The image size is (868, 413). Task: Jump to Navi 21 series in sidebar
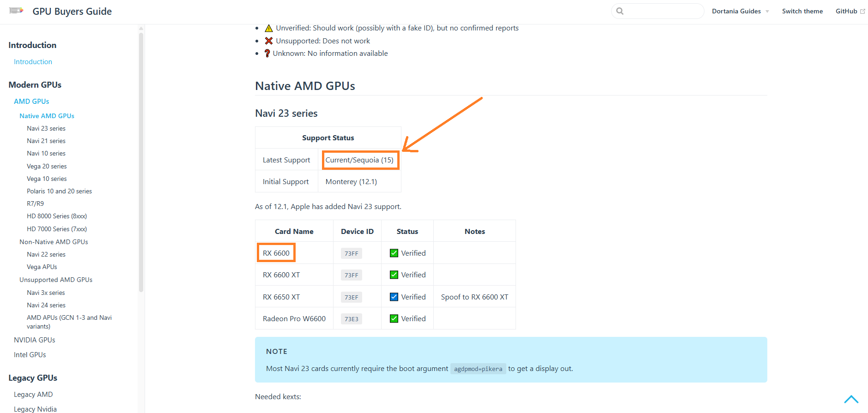[46, 141]
